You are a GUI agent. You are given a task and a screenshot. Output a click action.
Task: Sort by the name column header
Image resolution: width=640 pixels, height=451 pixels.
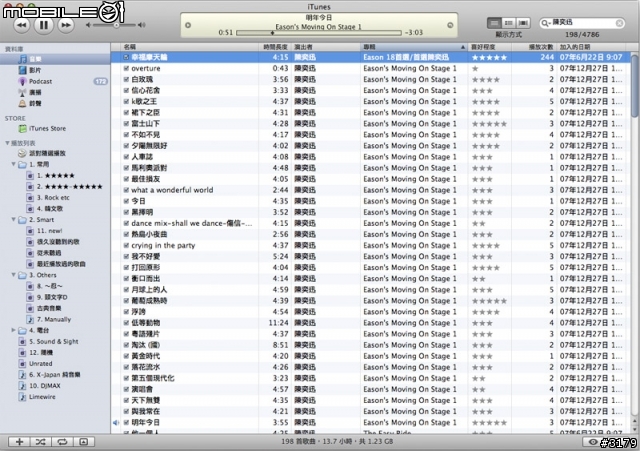(190, 47)
